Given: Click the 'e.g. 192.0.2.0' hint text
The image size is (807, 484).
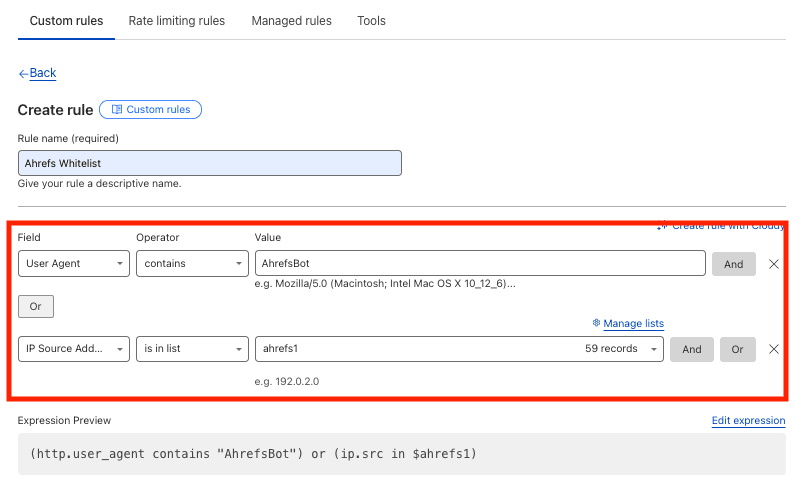Looking at the screenshot, I should point(287,382).
